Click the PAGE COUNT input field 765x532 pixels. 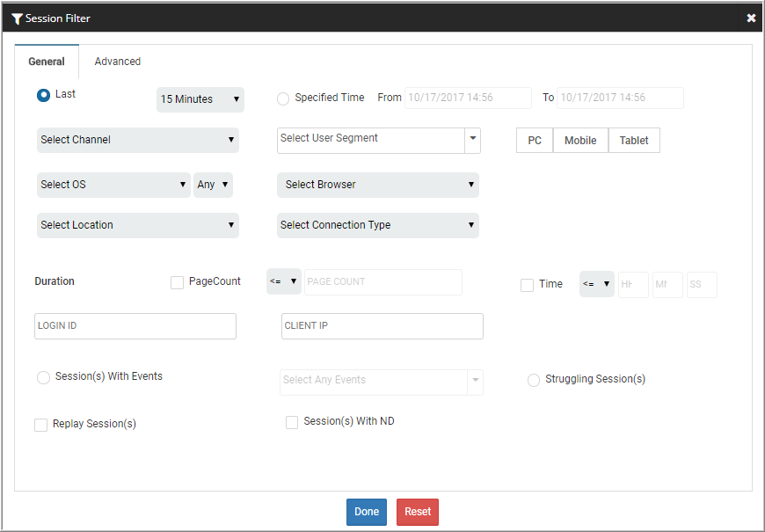pos(383,282)
